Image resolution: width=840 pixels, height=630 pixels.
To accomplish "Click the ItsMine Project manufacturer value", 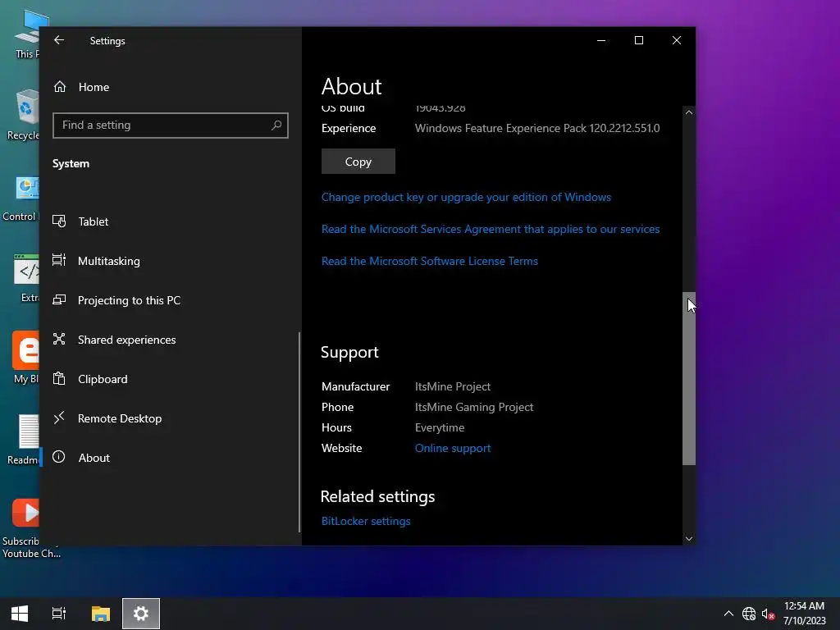I will (453, 386).
